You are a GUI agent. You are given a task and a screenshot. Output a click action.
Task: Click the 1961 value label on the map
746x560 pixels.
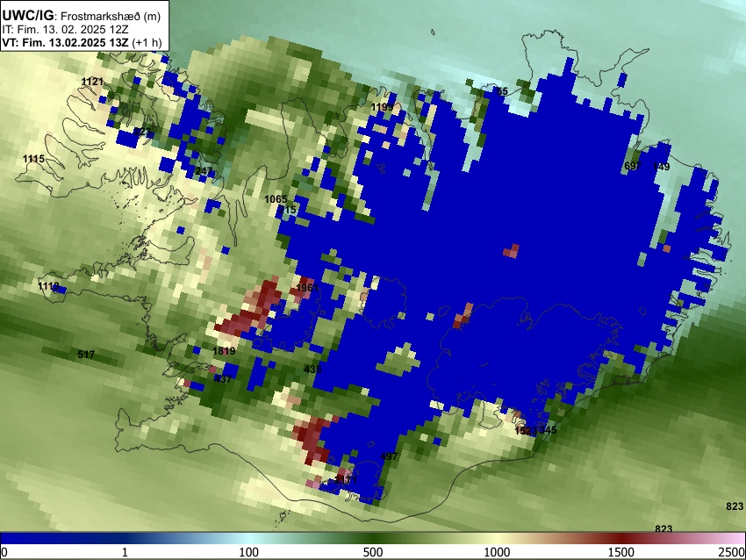[307, 288]
